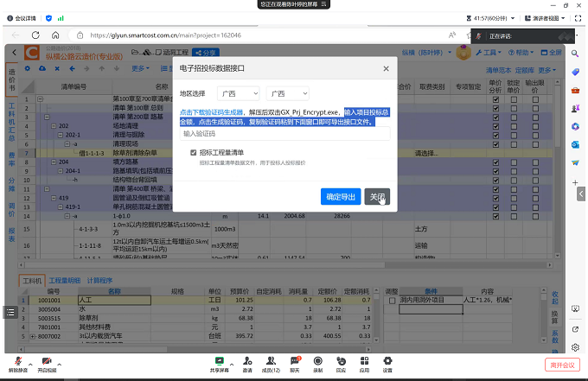Image resolution: width=588 pixels, height=381 pixels.
Task: Open the second 广西 region dropdown
Action: click(287, 93)
